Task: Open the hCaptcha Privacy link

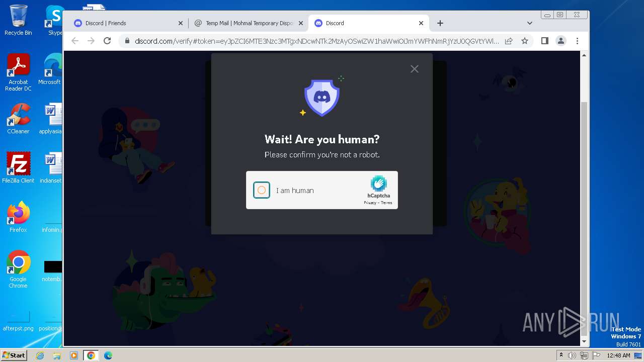Action: pos(370,203)
